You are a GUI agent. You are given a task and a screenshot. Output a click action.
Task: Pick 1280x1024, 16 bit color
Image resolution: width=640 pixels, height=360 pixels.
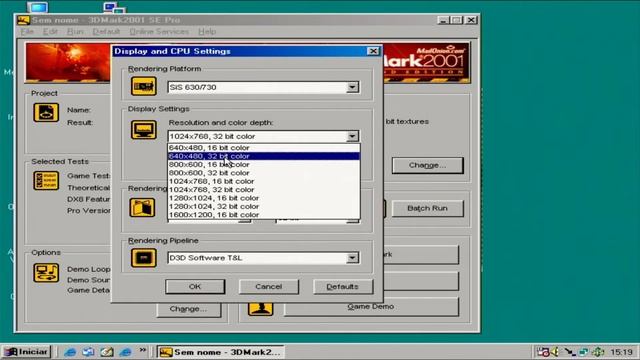point(264,198)
